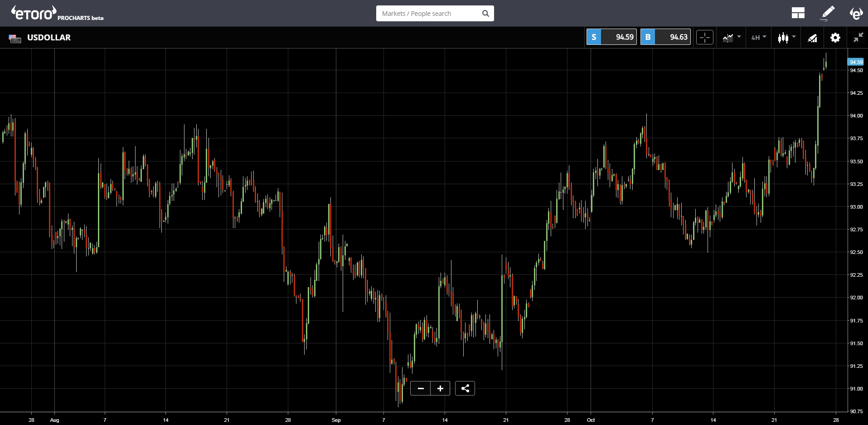Open the chart layout grid selector
This screenshot has height=425, width=868.
798,13
